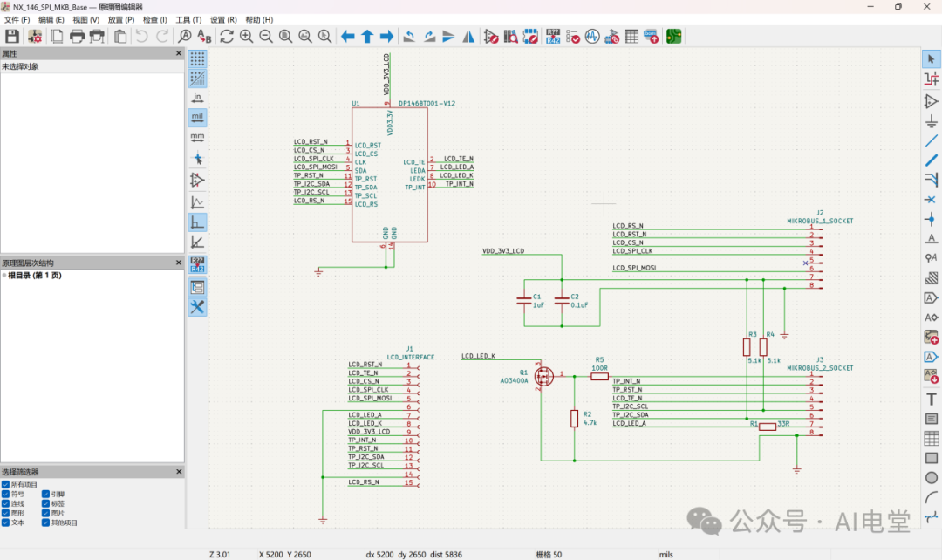Open the PCB editor from toolbar

point(673,37)
